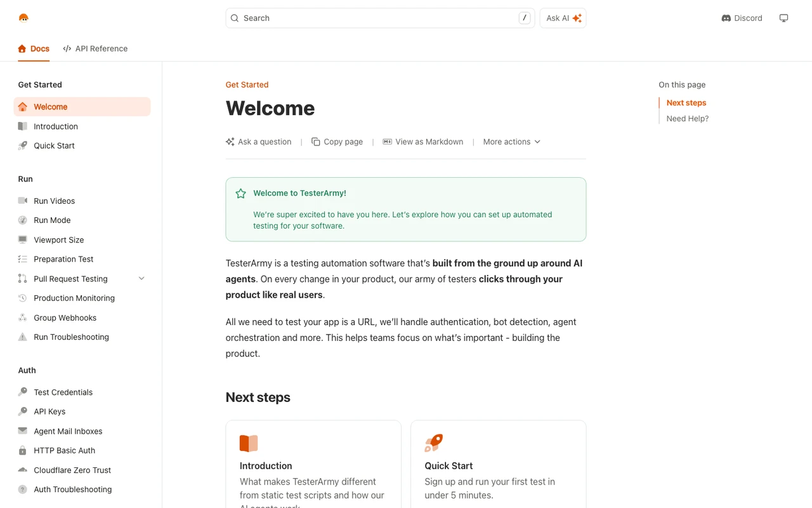Focus the Search input field
This screenshot has width=812, height=508.
[x=380, y=18]
